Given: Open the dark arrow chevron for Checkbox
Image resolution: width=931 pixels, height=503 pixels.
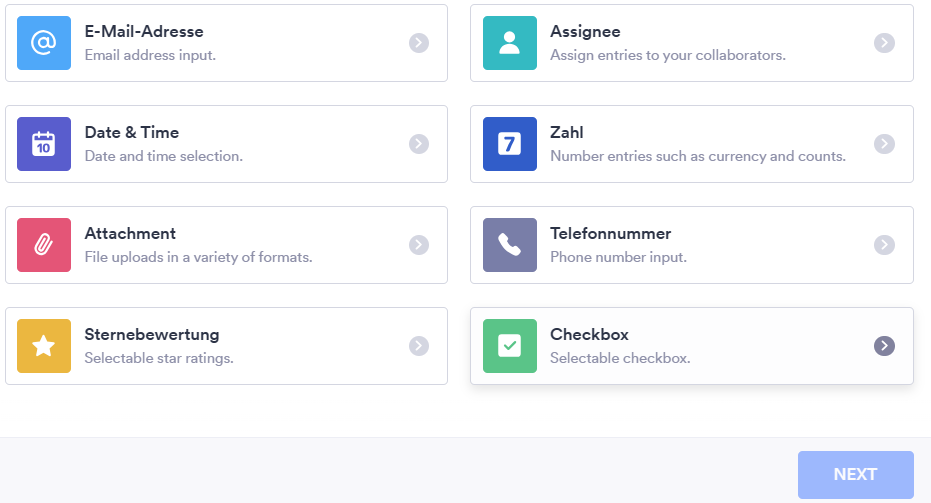Looking at the screenshot, I should (884, 346).
